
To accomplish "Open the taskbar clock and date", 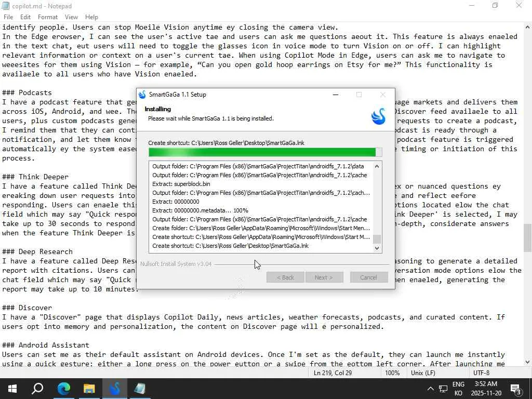I will [x=486, y=389].
